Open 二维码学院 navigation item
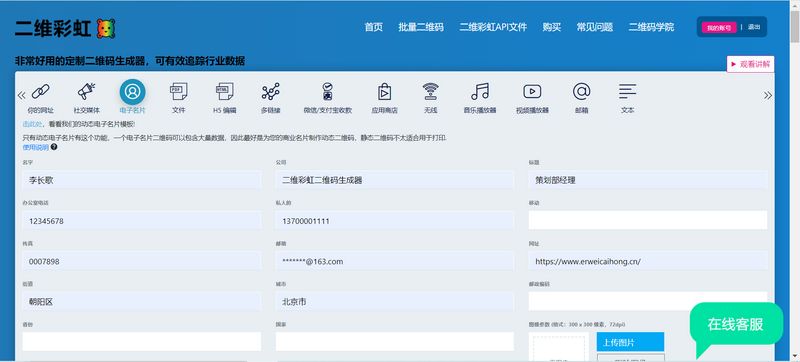The image size is (800, 362). tap(651, 27)
